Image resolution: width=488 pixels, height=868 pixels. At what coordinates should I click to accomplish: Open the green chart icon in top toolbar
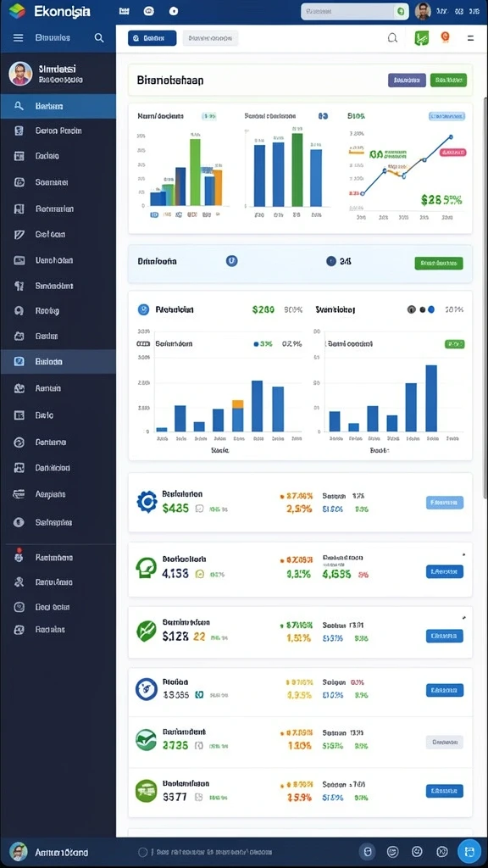(x=422, y=37)
